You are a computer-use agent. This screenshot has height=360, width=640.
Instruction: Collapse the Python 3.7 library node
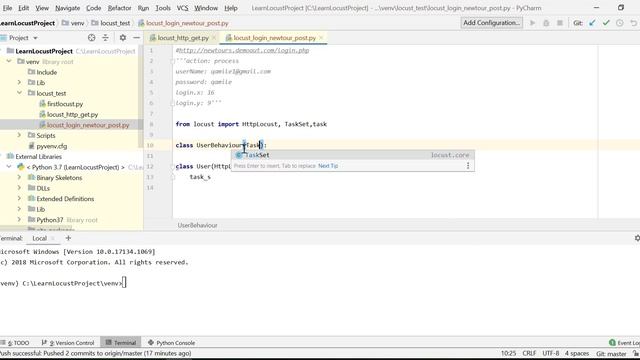pos(9,167)
